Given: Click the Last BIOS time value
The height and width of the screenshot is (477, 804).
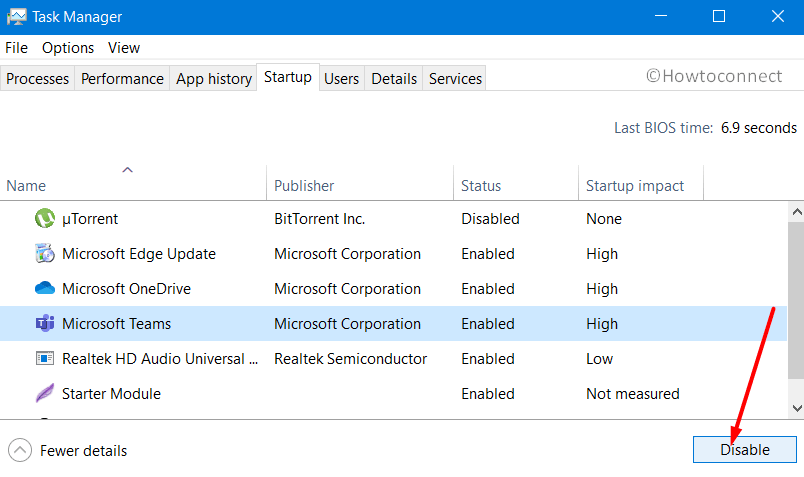Looking at the screenshot, I should point(759,127).
